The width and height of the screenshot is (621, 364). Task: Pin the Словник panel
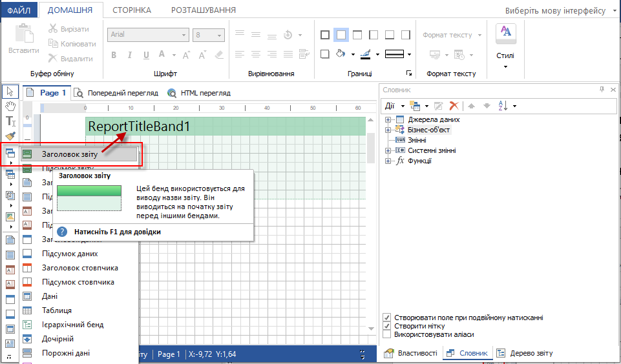point(602,90)
